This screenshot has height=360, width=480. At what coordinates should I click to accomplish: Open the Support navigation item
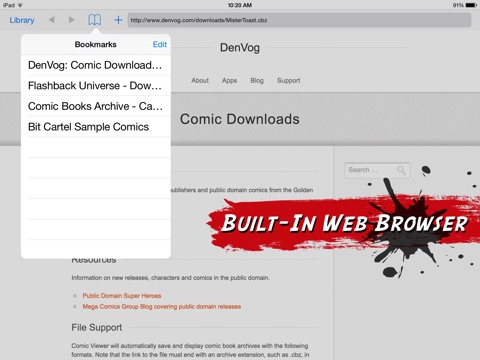pyautogui.click(x=289, y=80)
